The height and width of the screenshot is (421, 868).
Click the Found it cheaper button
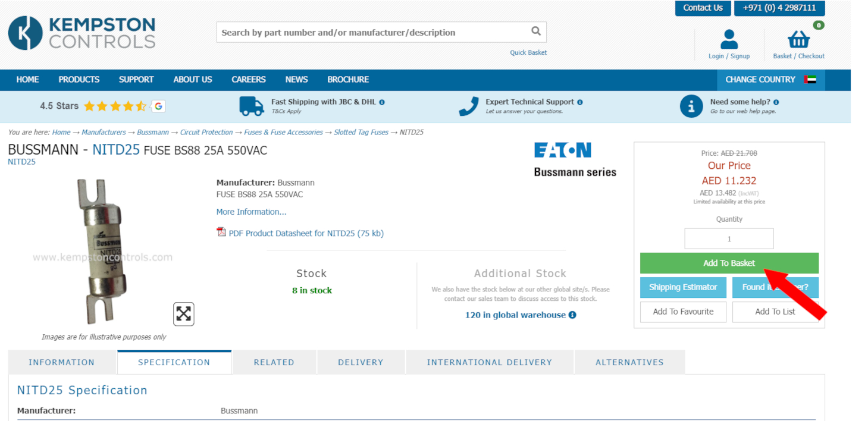(x=775, y=287)
